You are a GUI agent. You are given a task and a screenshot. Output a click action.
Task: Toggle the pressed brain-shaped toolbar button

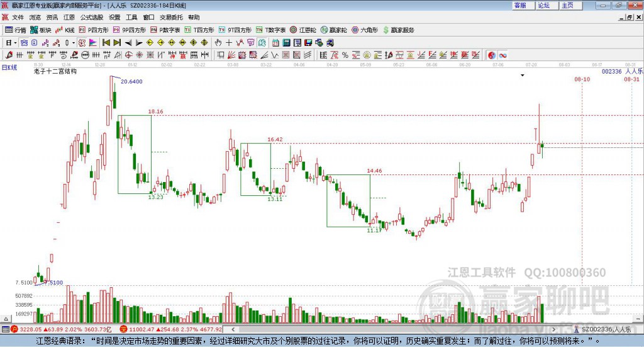coord(262,43)
